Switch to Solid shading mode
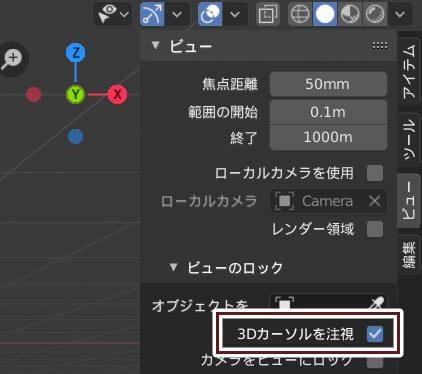 click(325, 14)
